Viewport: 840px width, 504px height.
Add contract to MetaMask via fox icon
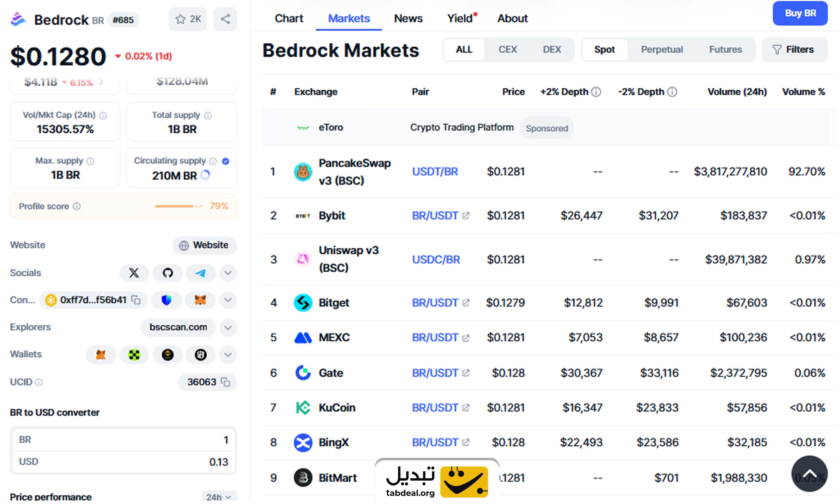click(x=200, y=300)
